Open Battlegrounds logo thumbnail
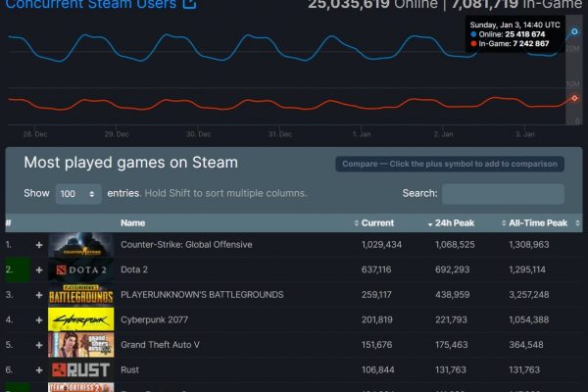 (x=81, y=295)
